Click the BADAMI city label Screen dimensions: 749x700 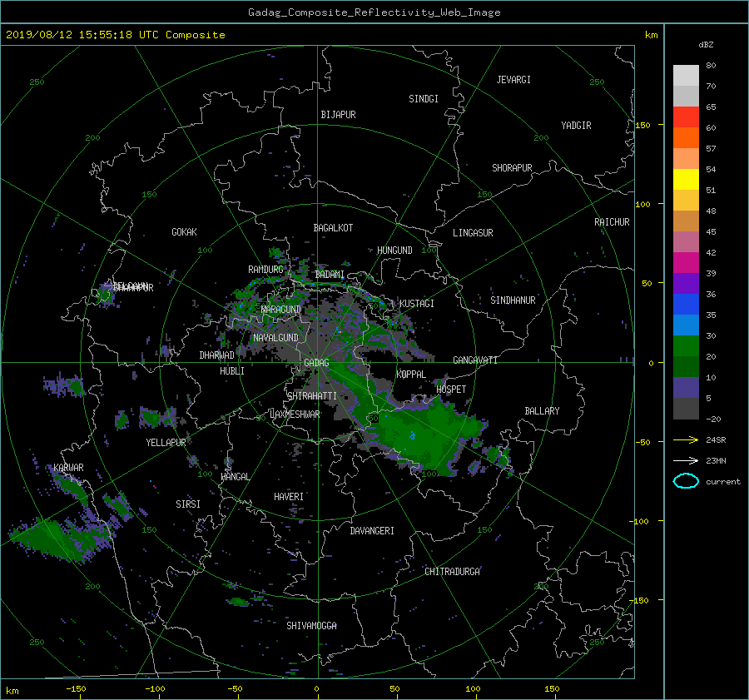(330, 275)
